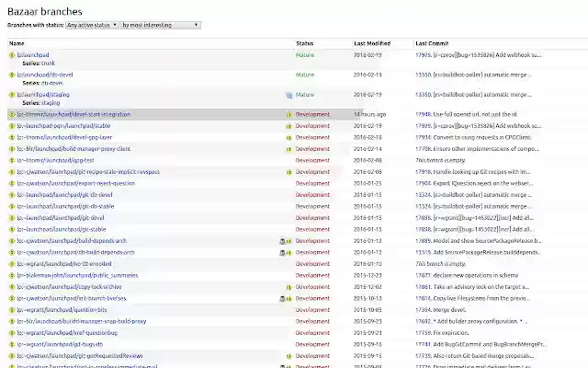Viewport: 588px width, 368px height.
Task: Open the lp:launchpad/db-devel branch link
Action: pyautogui.click(x=45, y=75)
